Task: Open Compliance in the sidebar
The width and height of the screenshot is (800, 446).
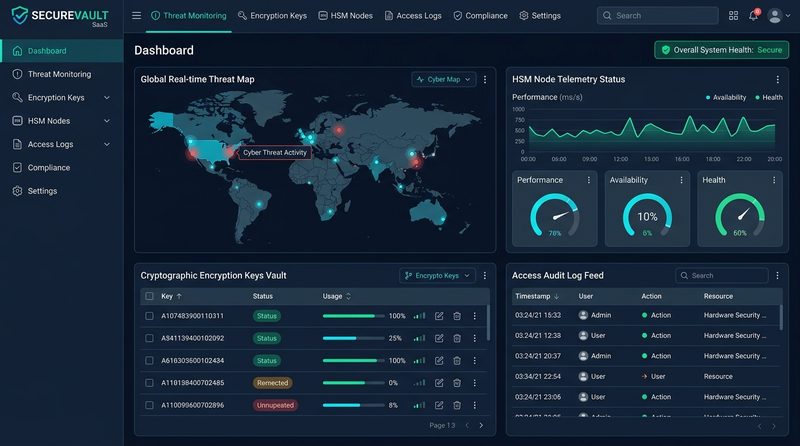Action: (x=62, y=167)
